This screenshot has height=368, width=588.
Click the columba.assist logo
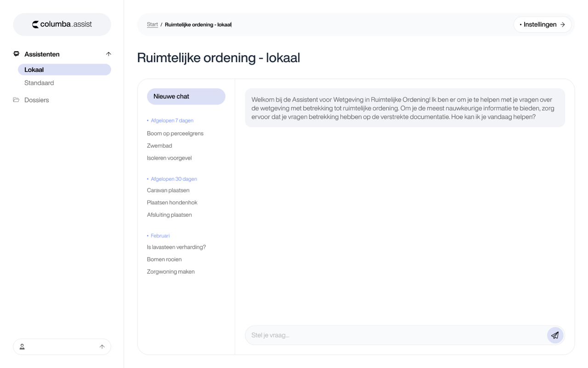tap(62, 24)
